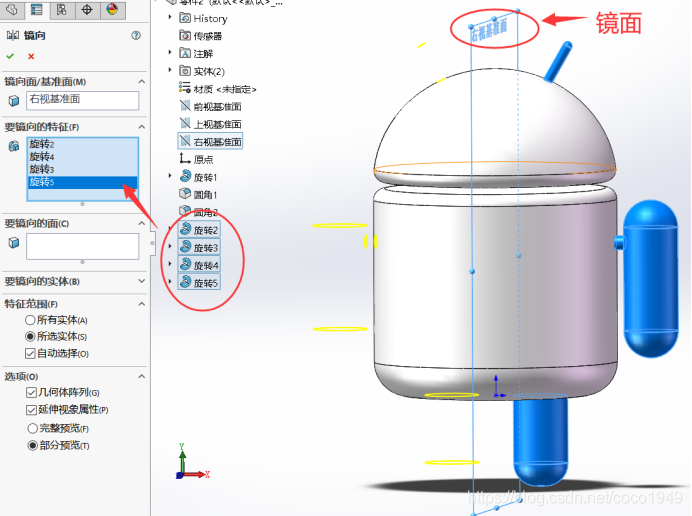
Task: Click the 右视基准面 plane label in viewport
Action: [489, 31]
